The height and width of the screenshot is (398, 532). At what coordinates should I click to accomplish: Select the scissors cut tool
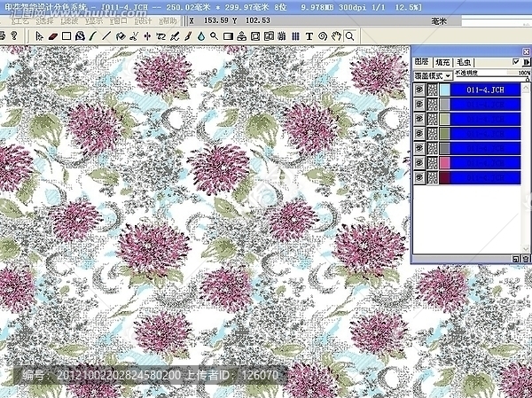(134, 36)
